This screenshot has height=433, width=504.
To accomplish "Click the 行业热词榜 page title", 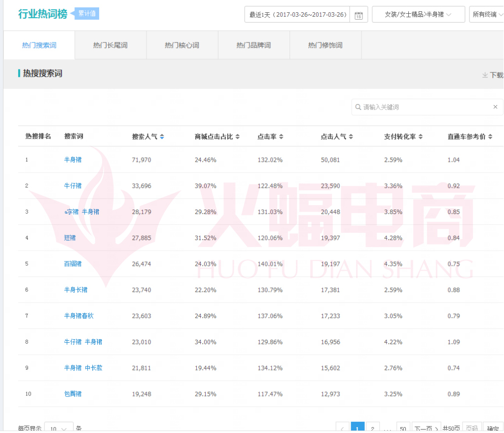I will point(43,14).
